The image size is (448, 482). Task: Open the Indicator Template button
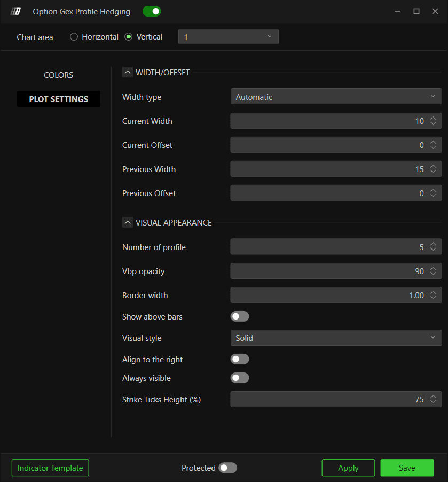[50, 468]
